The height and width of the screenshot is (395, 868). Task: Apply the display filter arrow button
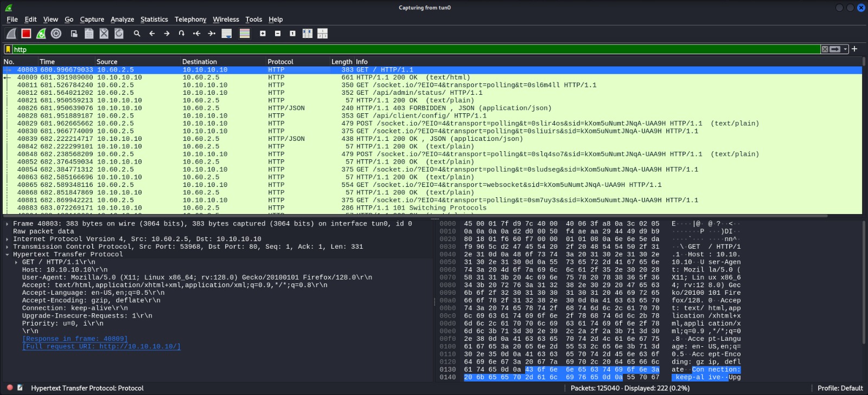[835, 49]
